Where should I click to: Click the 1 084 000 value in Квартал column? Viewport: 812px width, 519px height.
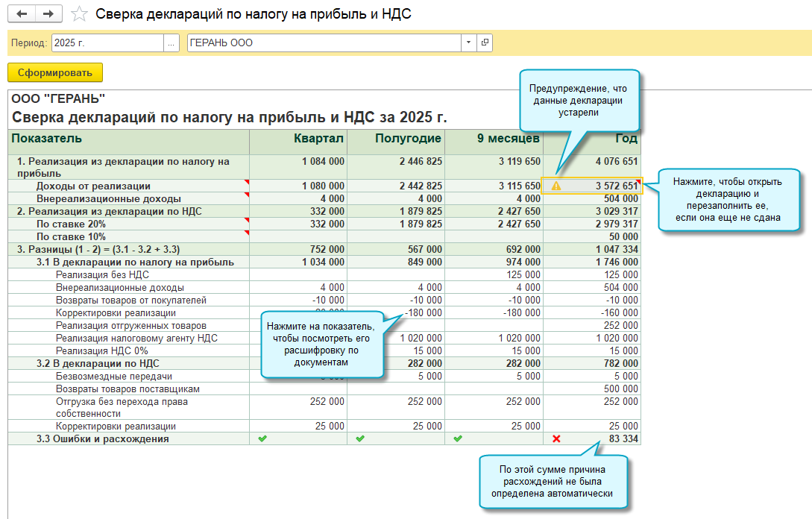(x=323, y=162)
